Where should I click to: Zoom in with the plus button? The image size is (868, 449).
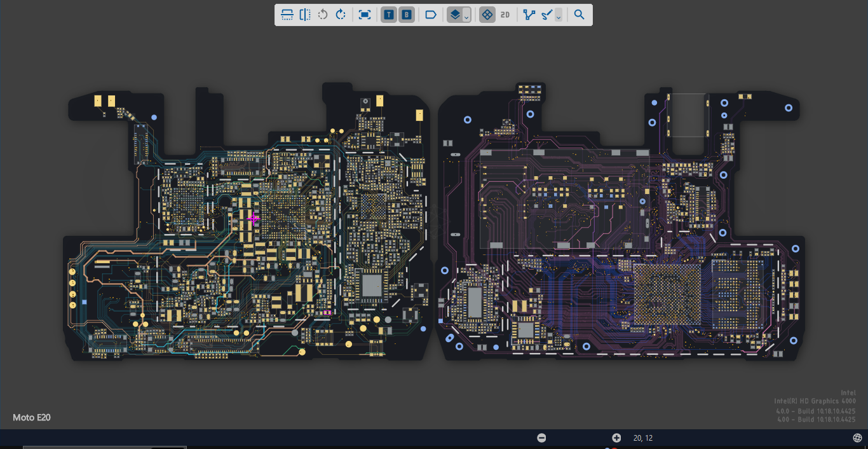[616, 438]
